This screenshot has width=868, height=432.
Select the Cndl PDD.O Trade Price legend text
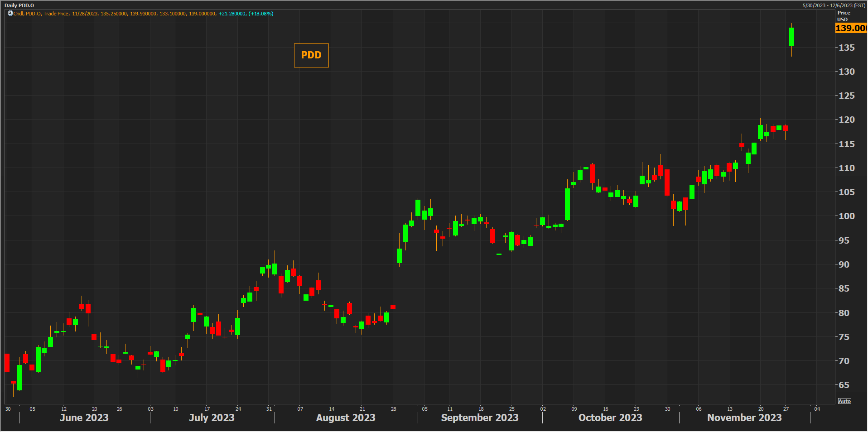point(42,14)
